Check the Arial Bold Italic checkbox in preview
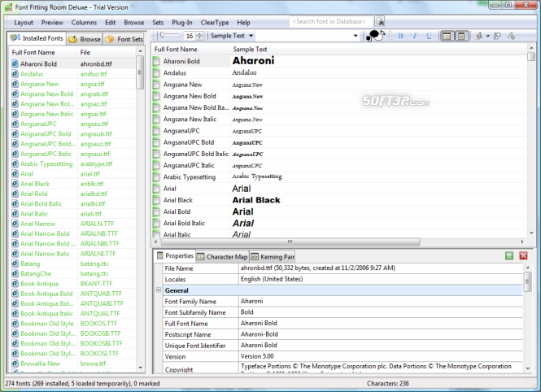This screenshot has height=392, width=541. 157,224
